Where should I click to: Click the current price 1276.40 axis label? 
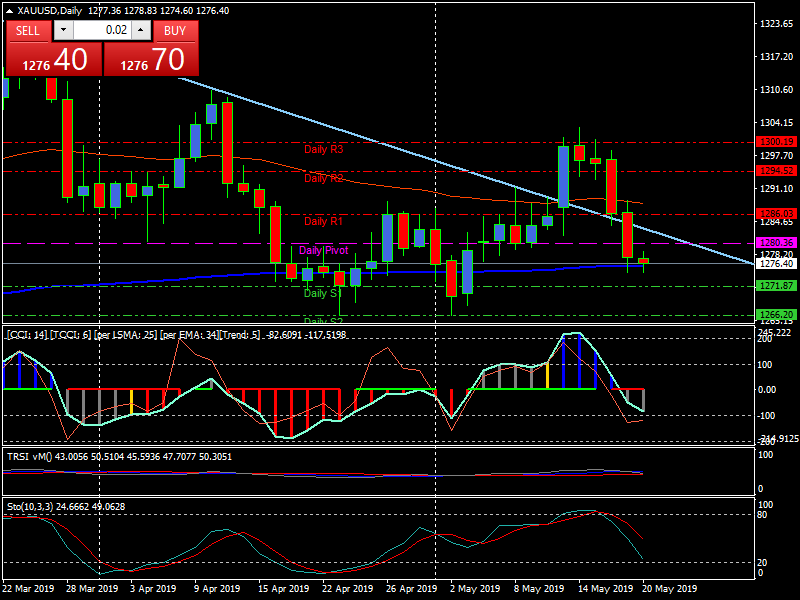(775, 264)
